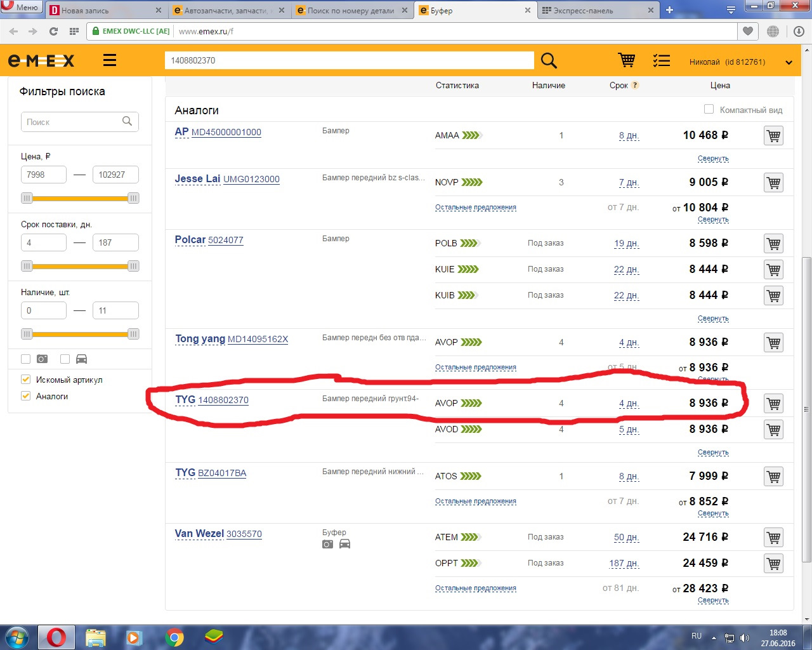Collapse the TYG 1408802370 offers with Свернуть

[713, 453]
